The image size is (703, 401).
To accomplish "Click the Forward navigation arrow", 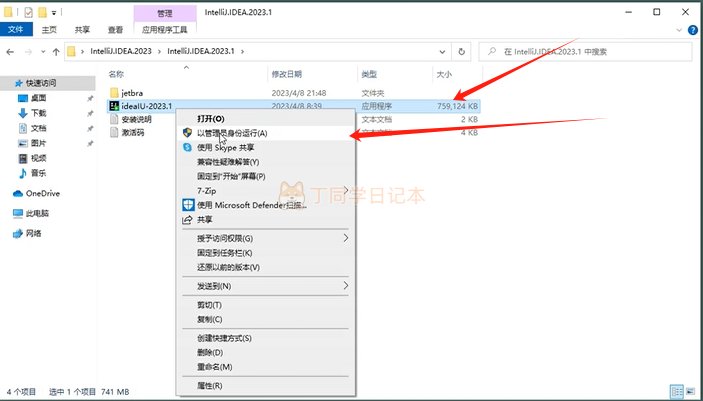I will click(x=28, y=52).
